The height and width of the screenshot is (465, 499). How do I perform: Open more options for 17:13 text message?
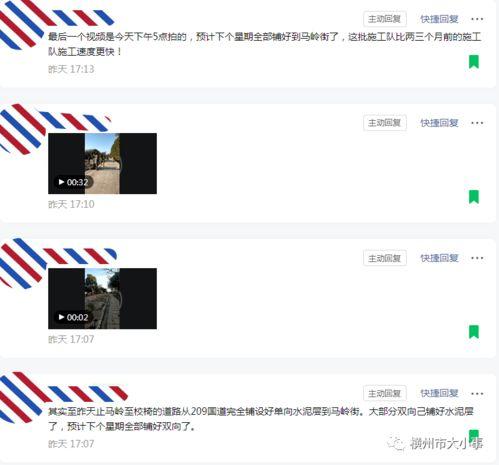(x=477, y=19)
